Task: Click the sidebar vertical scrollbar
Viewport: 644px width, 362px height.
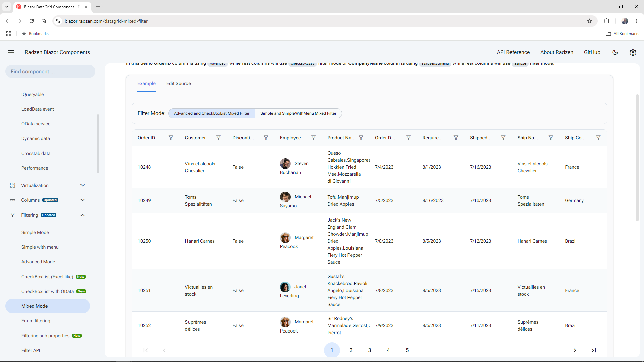Action: (x=98, y=143)
